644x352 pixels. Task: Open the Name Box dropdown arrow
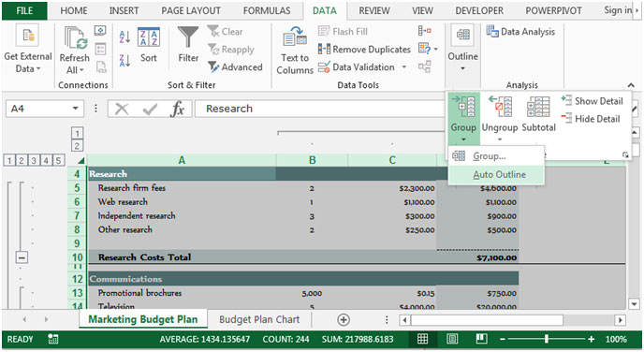coord(75,109)
